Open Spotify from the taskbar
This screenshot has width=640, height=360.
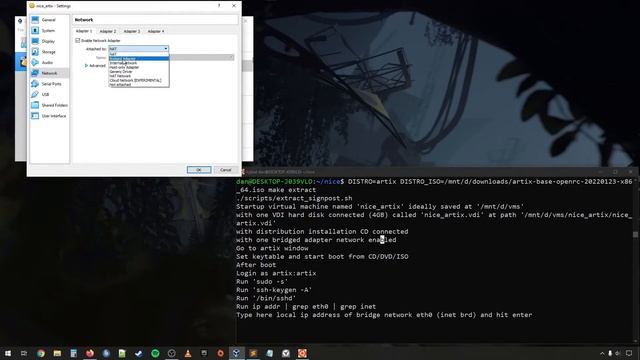(155, 353)
